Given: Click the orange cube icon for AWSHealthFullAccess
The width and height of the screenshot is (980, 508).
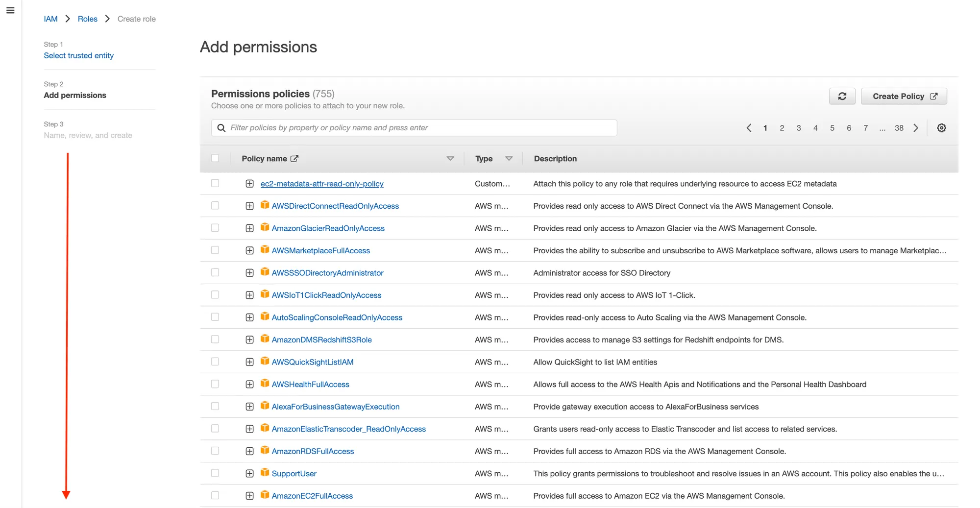Looking at the screenshot, I should [x=265, y=383].
